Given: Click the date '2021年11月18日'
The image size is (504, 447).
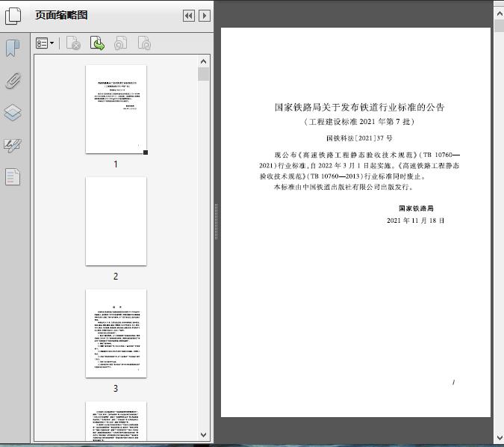Looking at the screenshot, I should (x=415, y=221).
